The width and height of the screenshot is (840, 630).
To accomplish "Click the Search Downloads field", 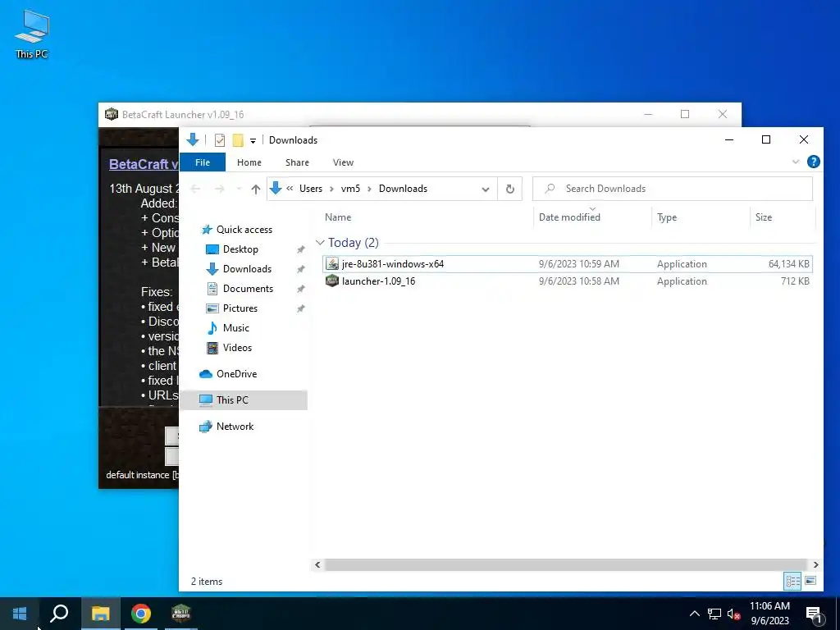I will [673, 189].
